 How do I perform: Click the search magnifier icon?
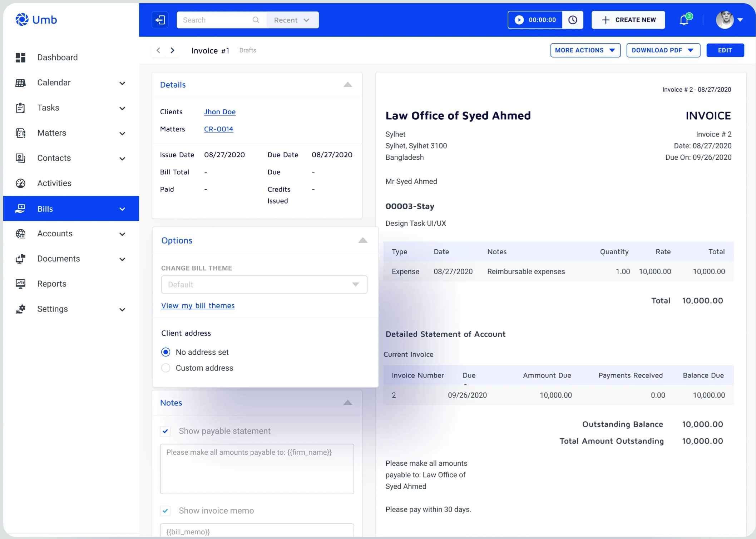point(256,20)
